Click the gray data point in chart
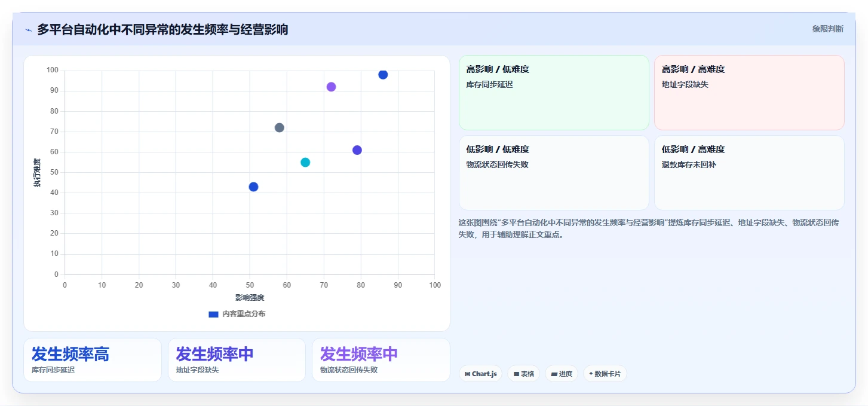 click(279, 127)
